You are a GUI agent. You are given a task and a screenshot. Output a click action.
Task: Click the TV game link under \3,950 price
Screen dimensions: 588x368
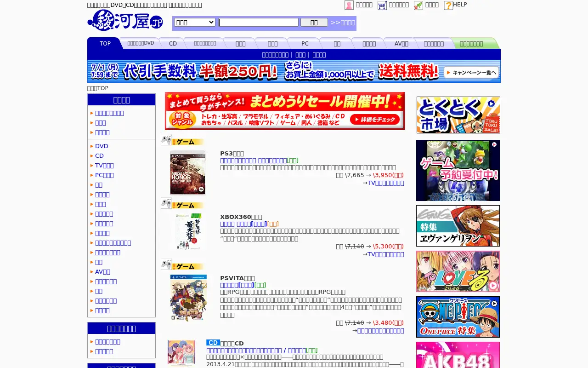point(385,183)
